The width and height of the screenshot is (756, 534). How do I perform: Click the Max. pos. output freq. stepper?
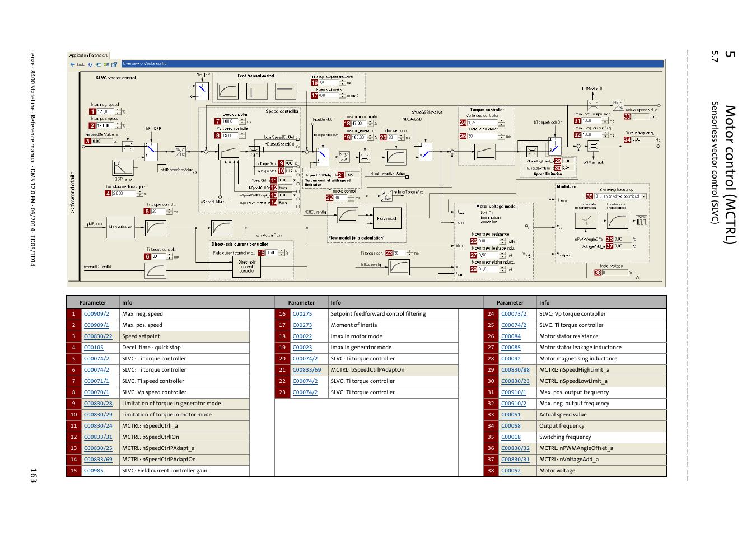pyautogui.click(x=605, y=120)
